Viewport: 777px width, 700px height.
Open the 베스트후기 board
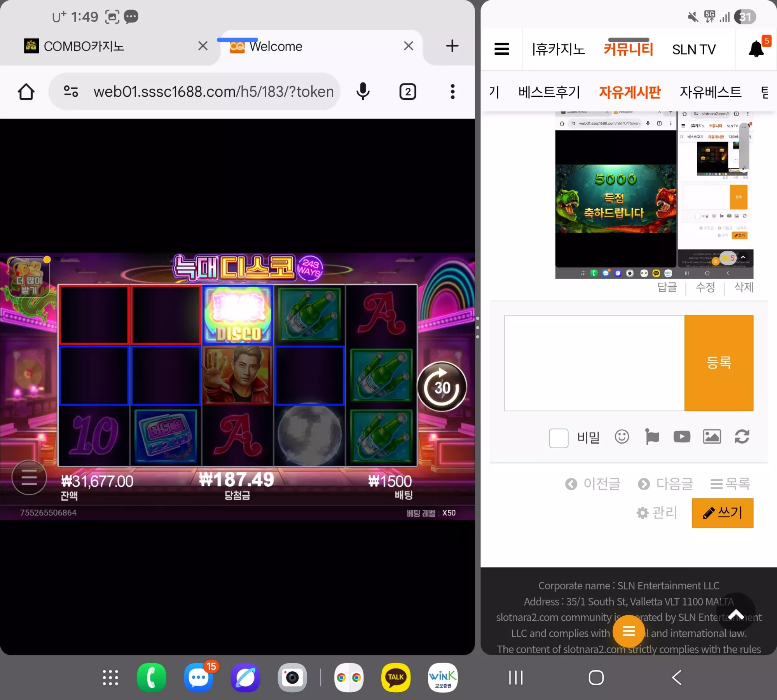tap(549, 92)
